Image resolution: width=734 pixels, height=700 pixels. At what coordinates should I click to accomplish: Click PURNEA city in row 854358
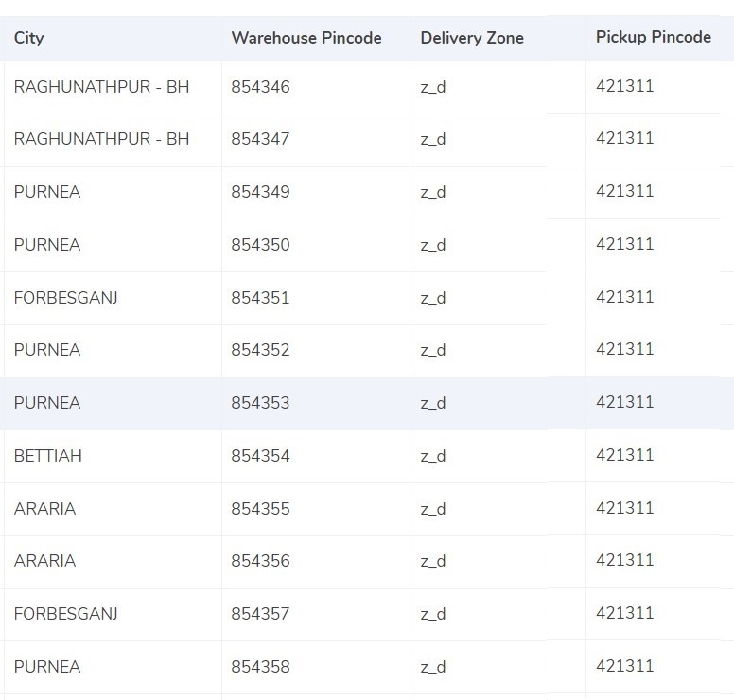(47, 666)
